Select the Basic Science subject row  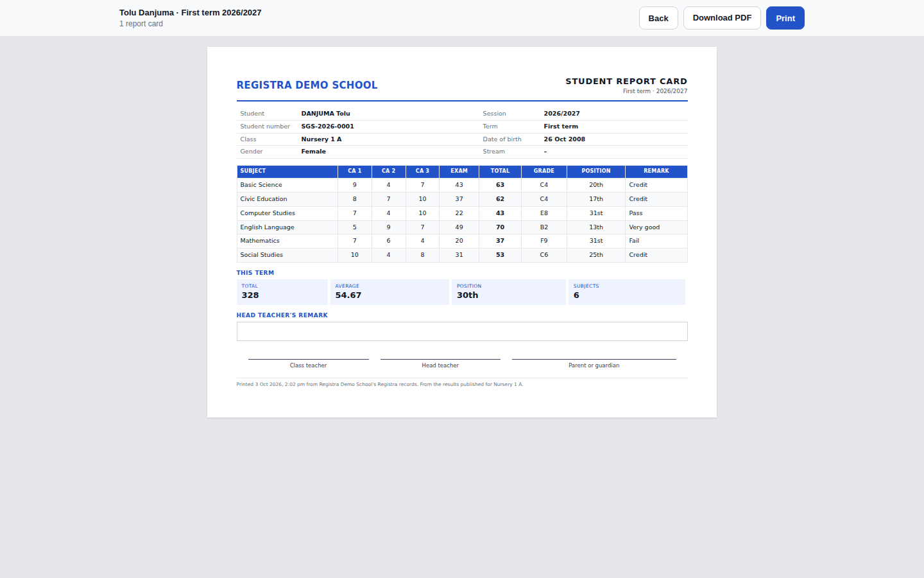(462, 185)
